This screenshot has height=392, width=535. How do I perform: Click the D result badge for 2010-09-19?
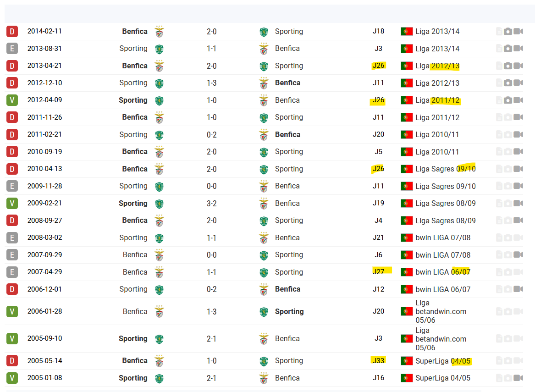click(12, 151)
